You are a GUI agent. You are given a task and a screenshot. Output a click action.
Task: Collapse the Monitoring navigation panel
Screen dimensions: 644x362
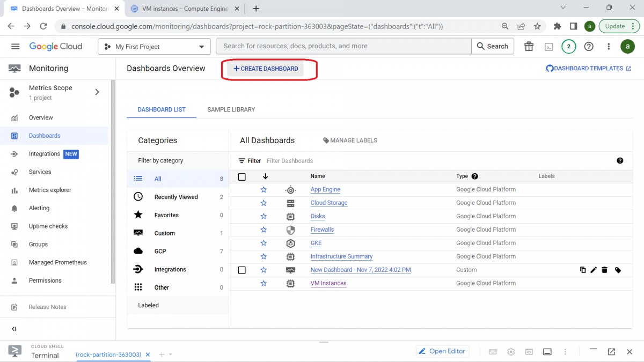pyautogui.click(x=14, y=329)
